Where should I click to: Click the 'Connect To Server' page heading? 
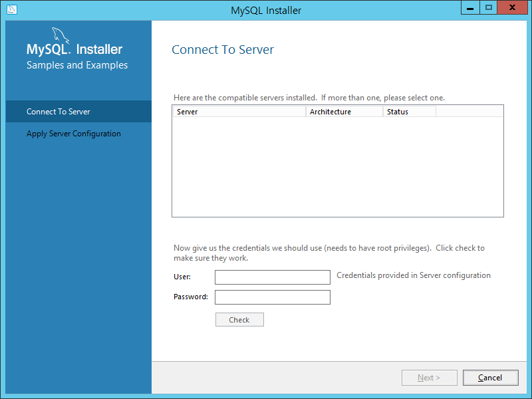(x=223, y=49)
